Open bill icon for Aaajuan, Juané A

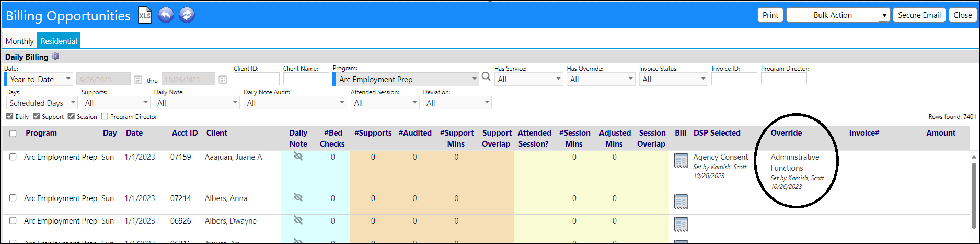coord(681,161)
